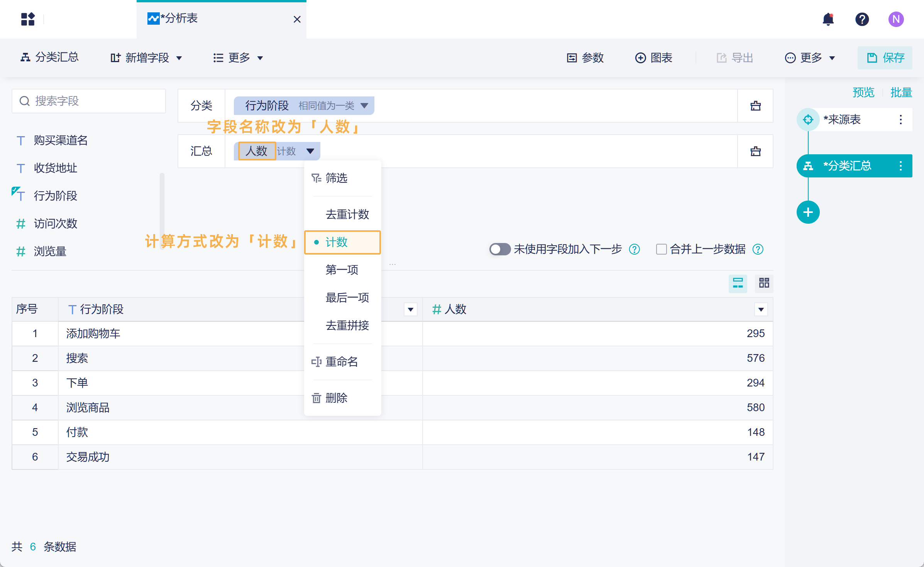Image resolution: width=924 pixels, height=567 pixels.
Task: Open the 行为阶段 grouping mode dropdown
Action: (x=364, y=106)
